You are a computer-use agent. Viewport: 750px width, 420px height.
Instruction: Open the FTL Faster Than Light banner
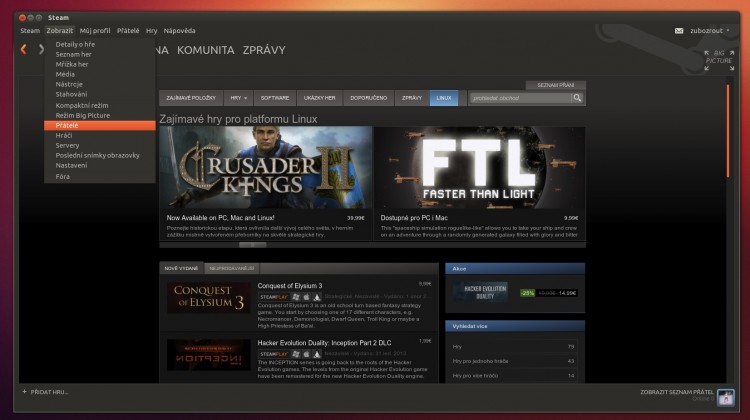point(480,167)
